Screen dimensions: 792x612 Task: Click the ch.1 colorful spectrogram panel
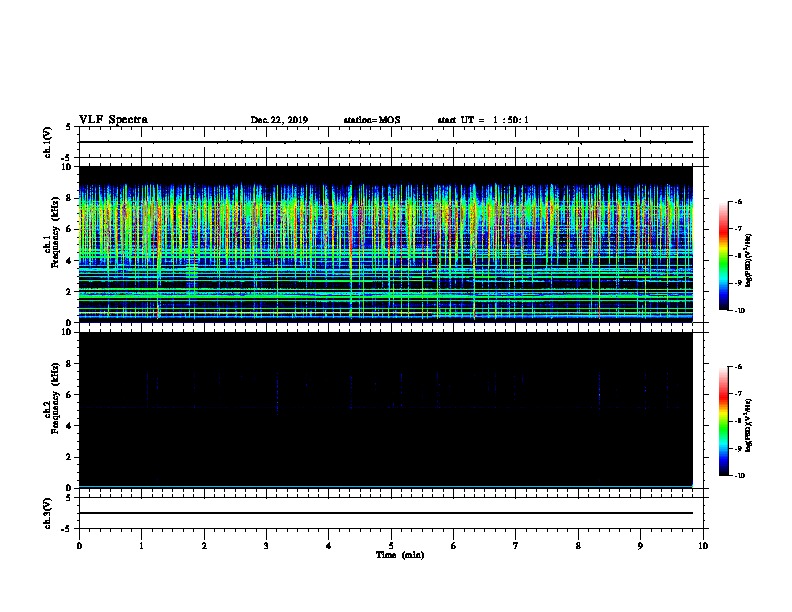tap(386, 244)
